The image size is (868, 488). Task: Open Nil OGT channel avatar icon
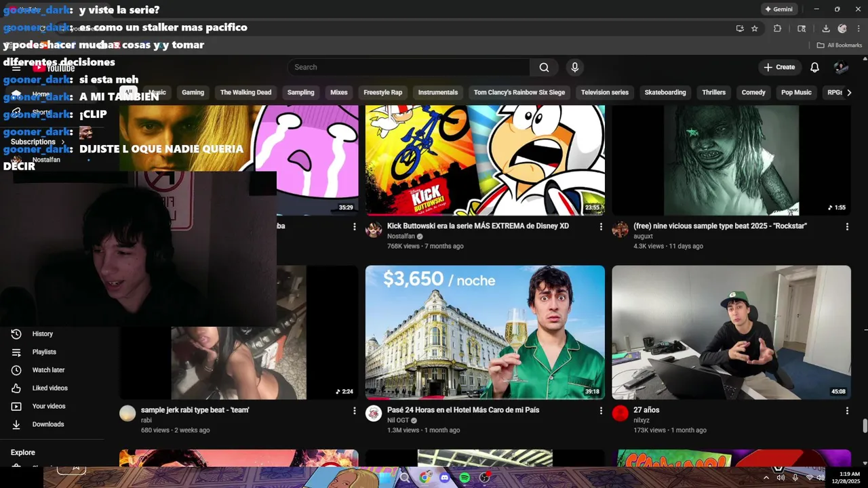click(x=374, y=413)
